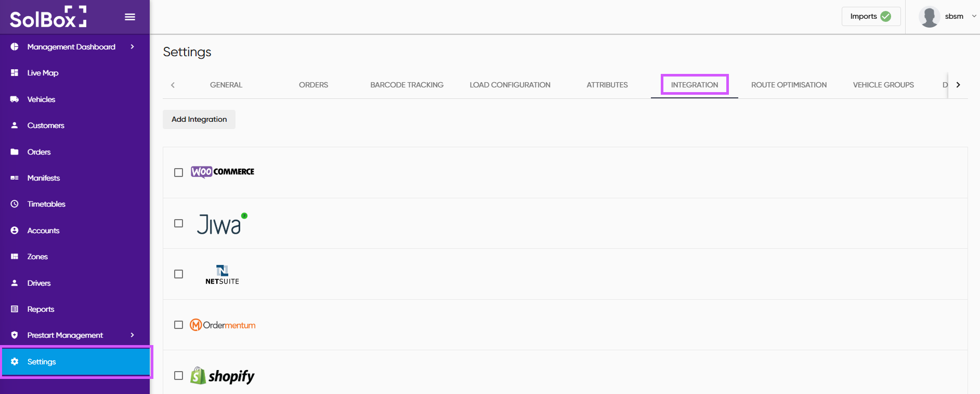The width and height of the screenshot is (980, 394).
Task: Click the Timetables clock icon
Action: tap(15, 204)
